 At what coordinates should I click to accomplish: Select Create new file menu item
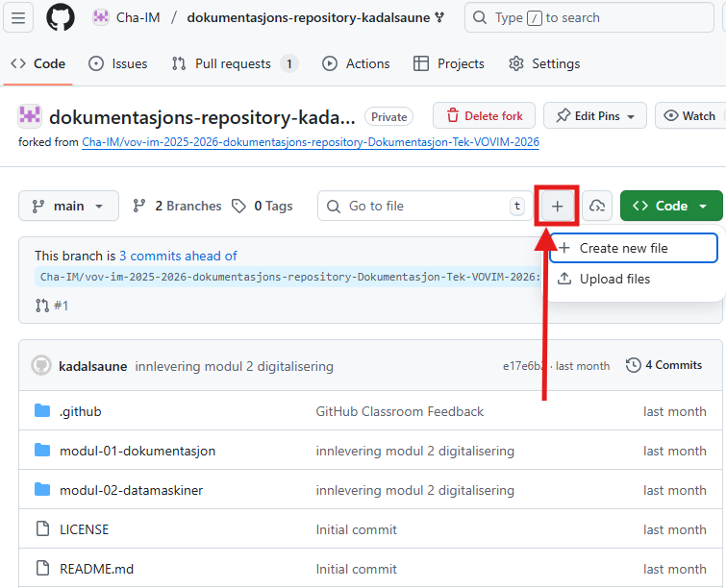(634, 248)
